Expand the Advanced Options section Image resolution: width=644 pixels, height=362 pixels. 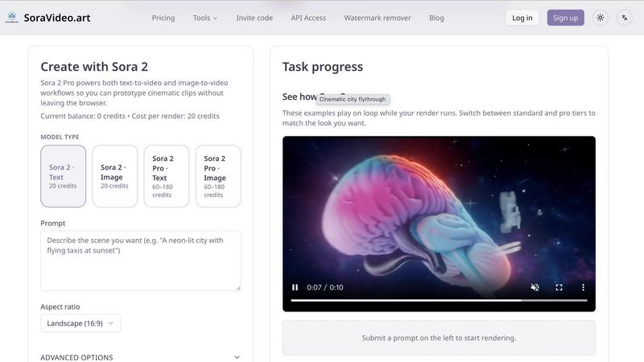pyautogui.click(x=140, y=357)
